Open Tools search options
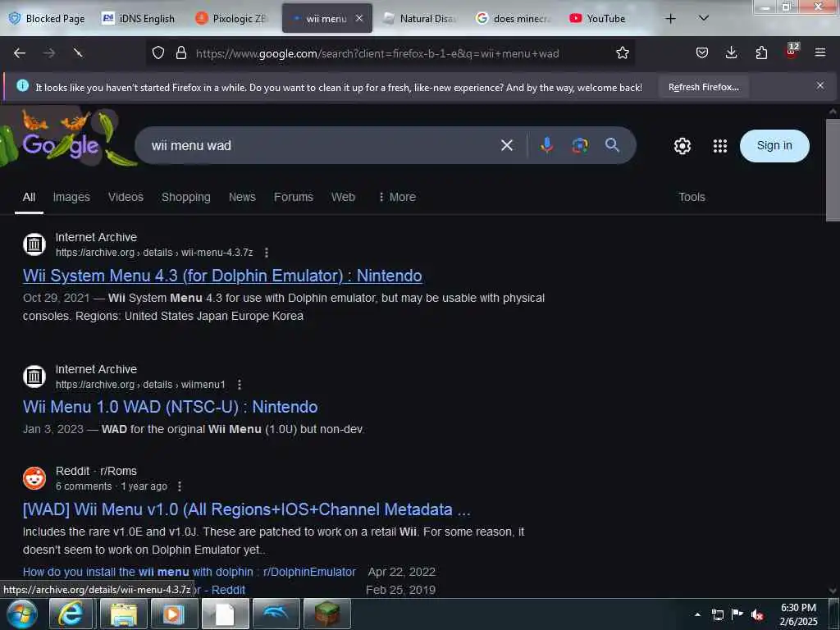 (x=692, y=197)
